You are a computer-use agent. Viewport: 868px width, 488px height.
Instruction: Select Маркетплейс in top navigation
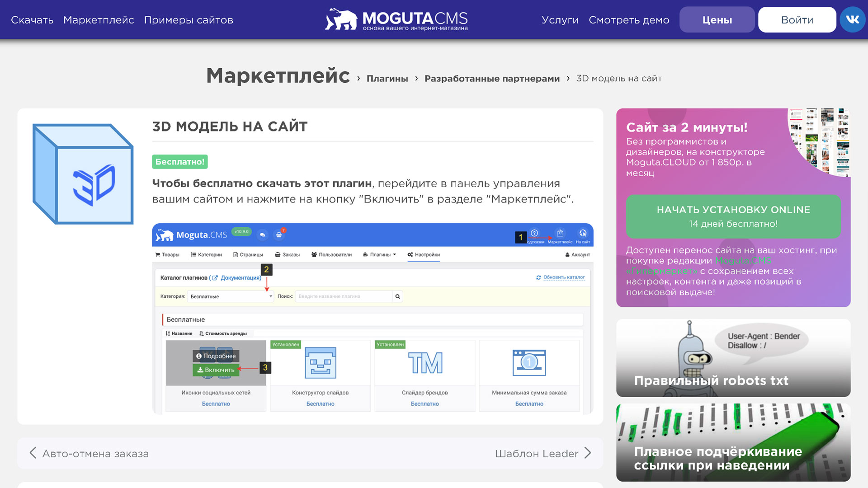(99, 19)
